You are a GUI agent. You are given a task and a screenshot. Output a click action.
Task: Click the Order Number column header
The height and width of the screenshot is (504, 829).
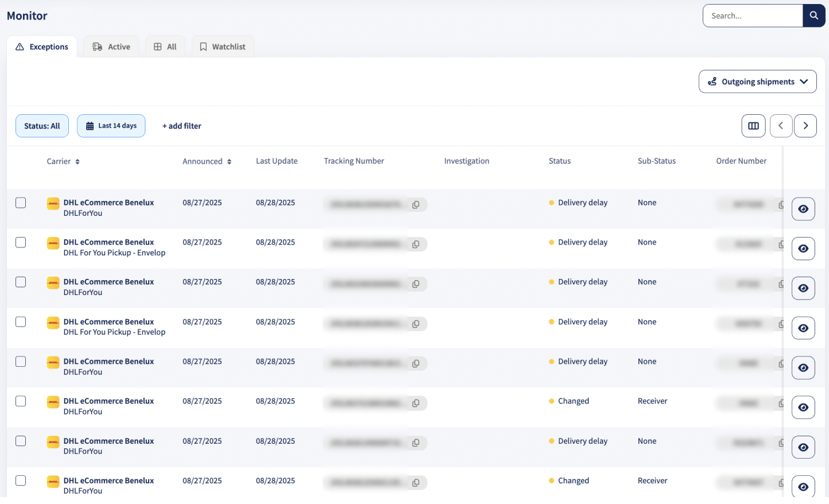(x=741, y=161)
